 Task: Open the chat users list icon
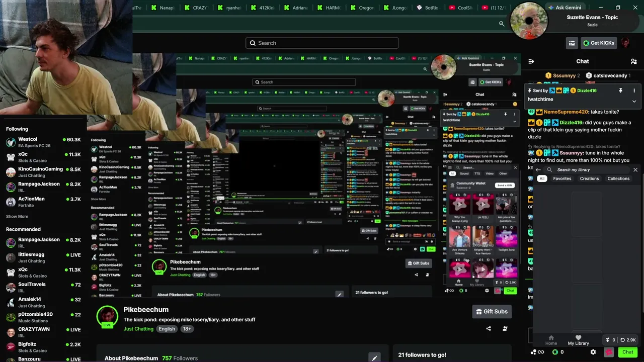633,61
